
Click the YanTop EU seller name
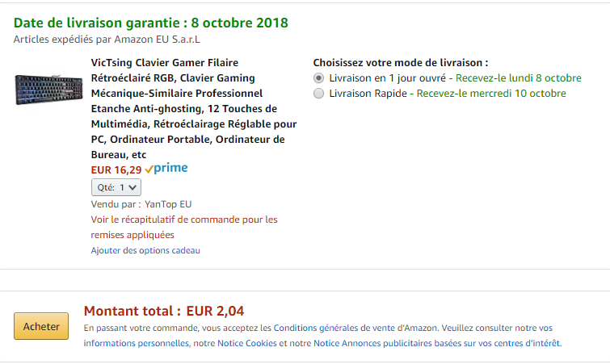pos(168,204)
